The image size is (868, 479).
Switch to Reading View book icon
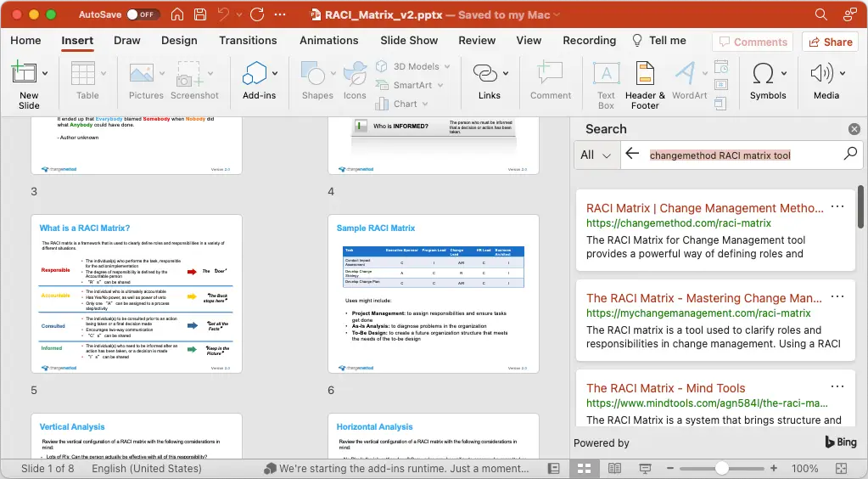pos(614,469)
